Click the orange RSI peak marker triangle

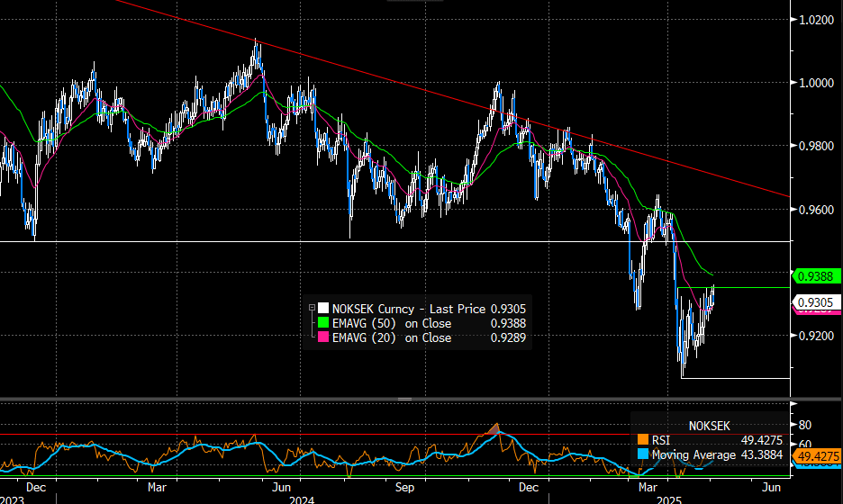tap(494, 426)
